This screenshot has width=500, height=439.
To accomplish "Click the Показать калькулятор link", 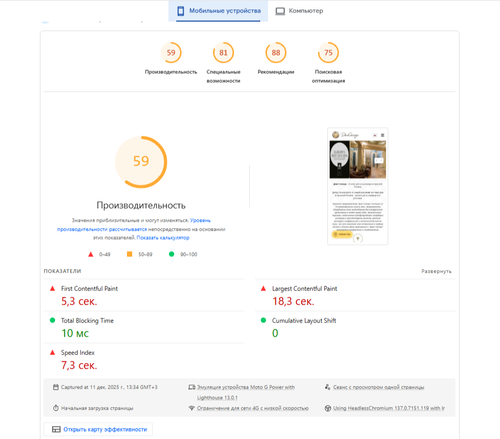I will (163, 238).
